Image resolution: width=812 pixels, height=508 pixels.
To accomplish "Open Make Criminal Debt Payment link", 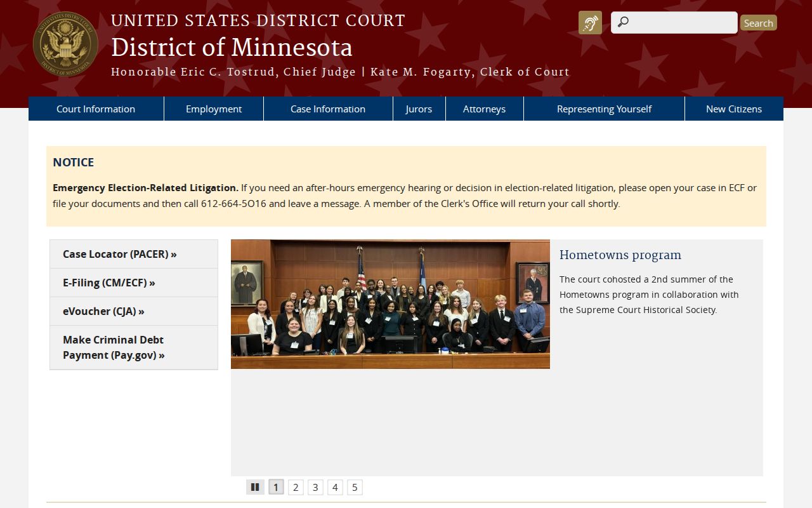I will tap(134, 347).
